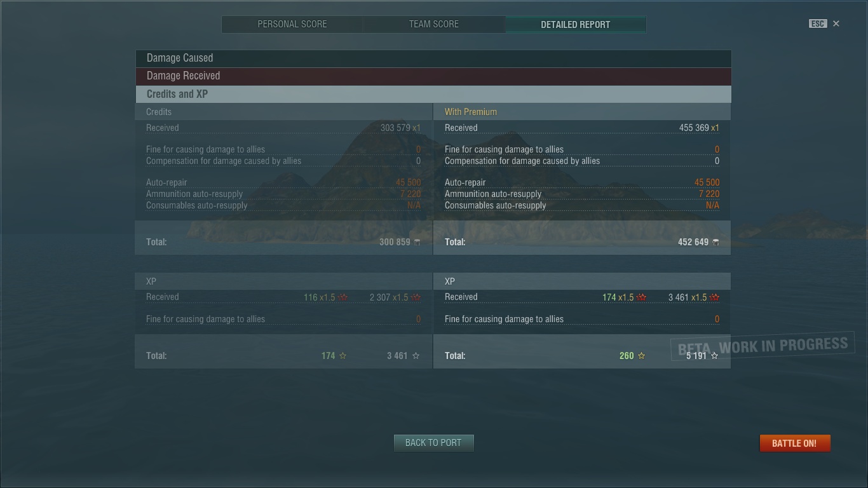Click the red star after 2 307 x1.5
The width and height of the screenshot is (868, 488).
(416, 297)
